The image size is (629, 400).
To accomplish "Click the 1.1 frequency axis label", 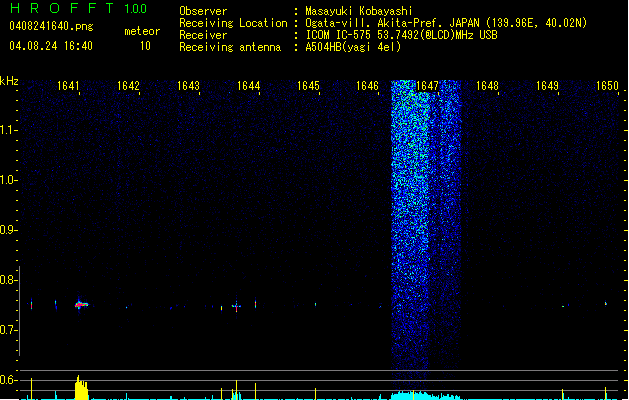I will pyautogui.click(x=7, y=130).
